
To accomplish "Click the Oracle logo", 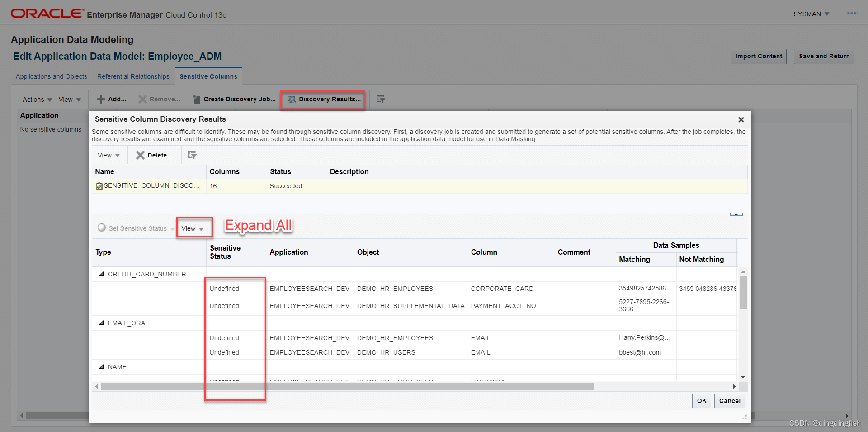I will (47, 13).
